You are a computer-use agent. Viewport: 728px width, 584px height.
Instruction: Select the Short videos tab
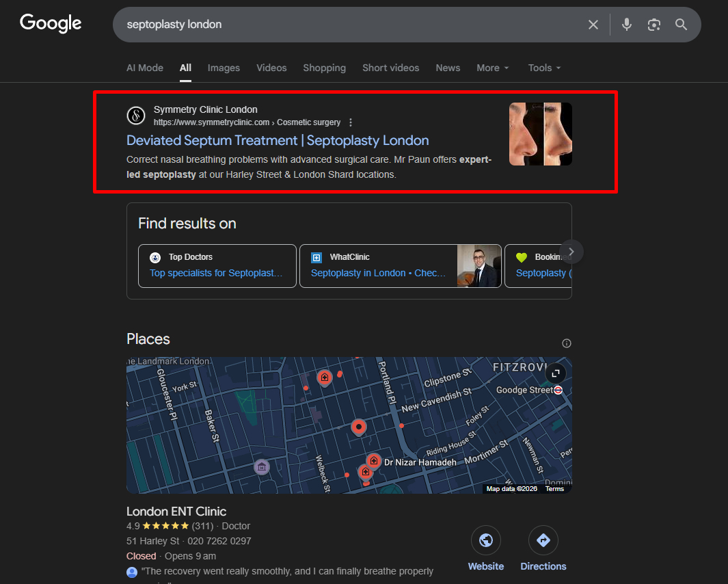[390, 68]
